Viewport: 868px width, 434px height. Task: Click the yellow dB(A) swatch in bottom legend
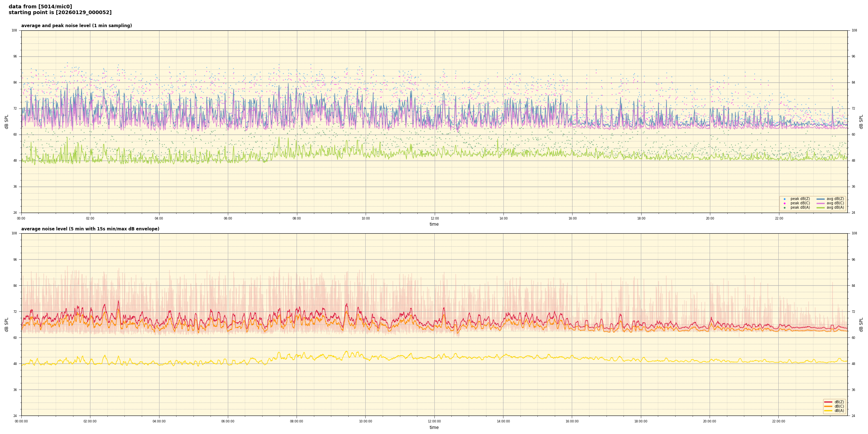(828, 410)
